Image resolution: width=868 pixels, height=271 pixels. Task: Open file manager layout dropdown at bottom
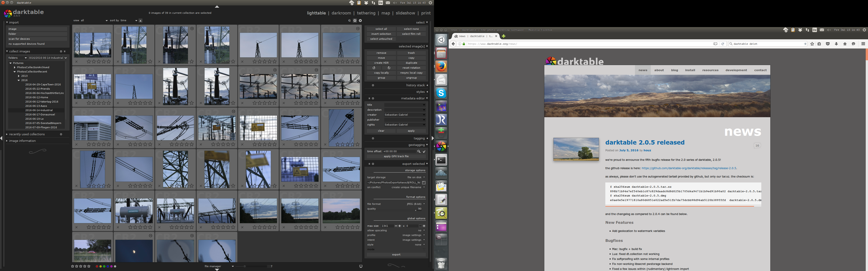(219, 266)
